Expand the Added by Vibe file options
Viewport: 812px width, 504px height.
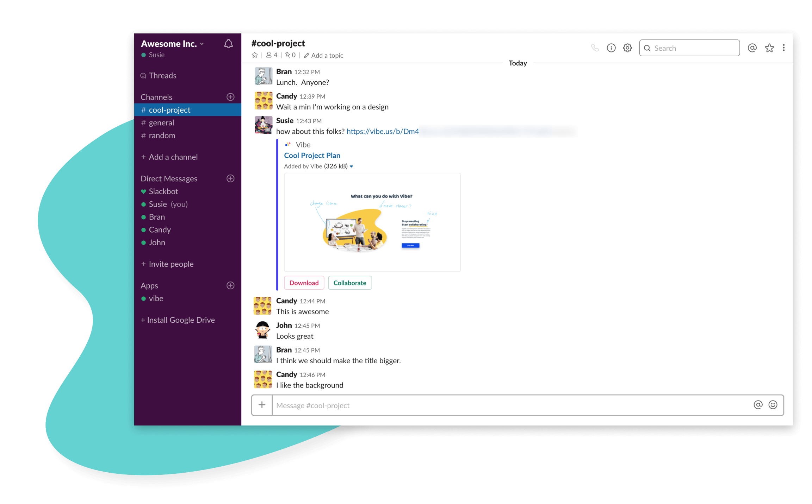click(x=352, y=166)
